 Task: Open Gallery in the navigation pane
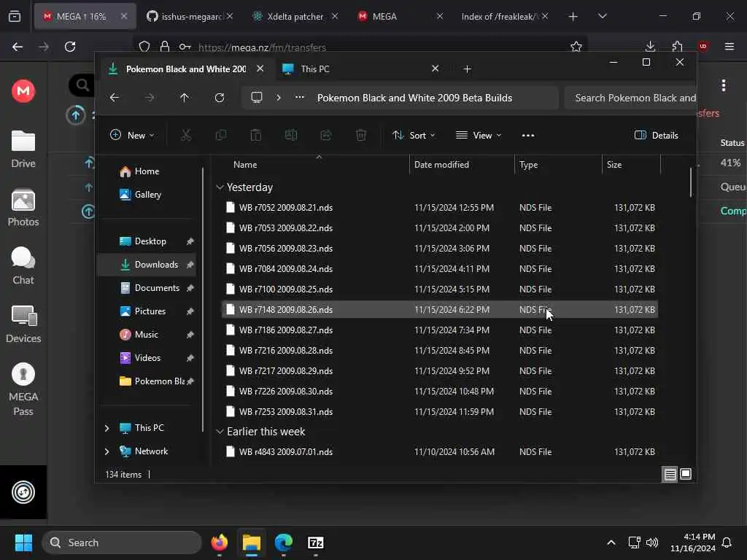click(147, 195)
